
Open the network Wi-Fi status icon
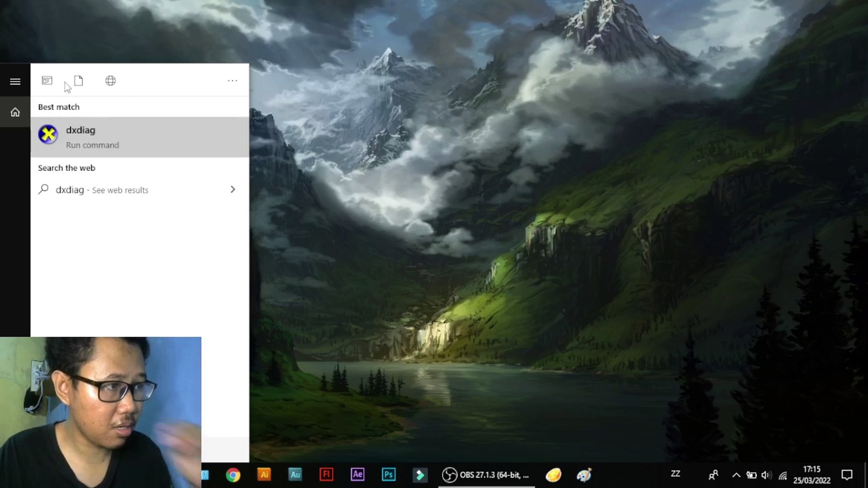783,475
